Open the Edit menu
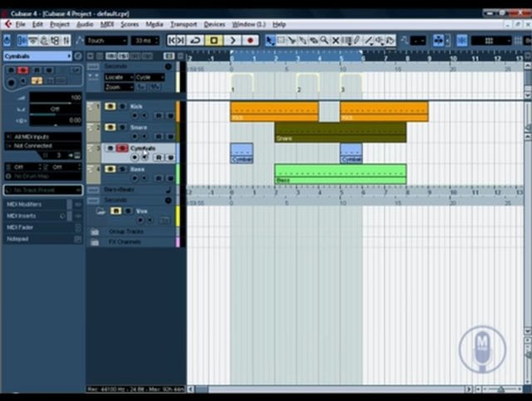Screen dimensions: 532x401 tap(37, 24)
